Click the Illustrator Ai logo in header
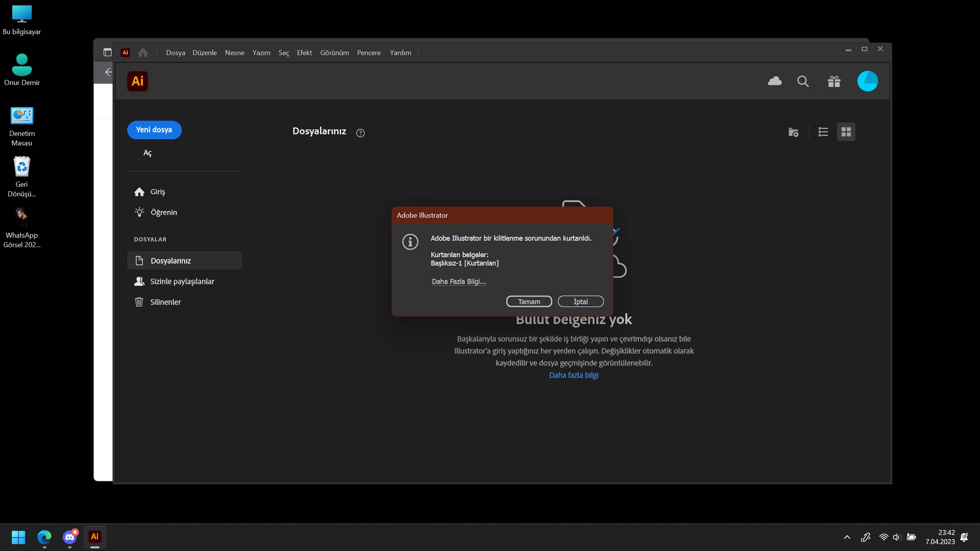The height and width of the screenshot is (551, 980). (137, 81)
